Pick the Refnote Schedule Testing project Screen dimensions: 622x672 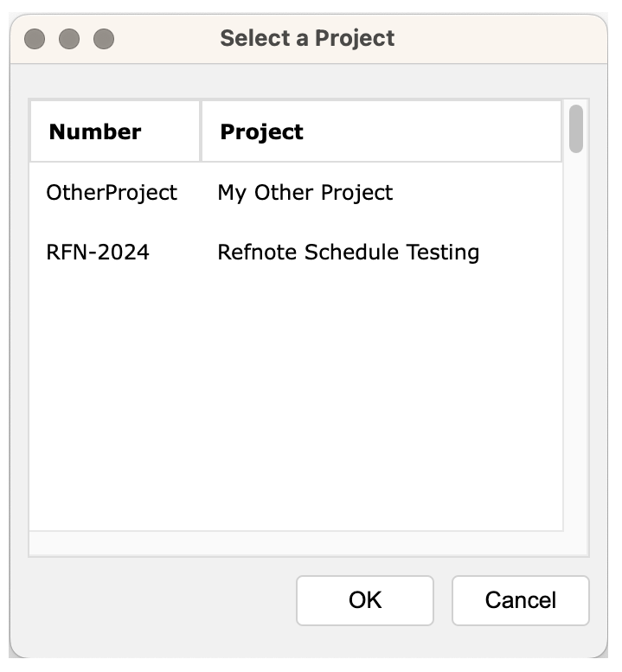coord(348,253)
